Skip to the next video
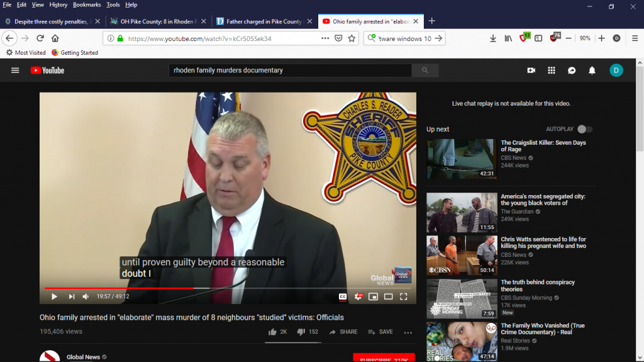The image size is (644, 362). click(71, 297)
